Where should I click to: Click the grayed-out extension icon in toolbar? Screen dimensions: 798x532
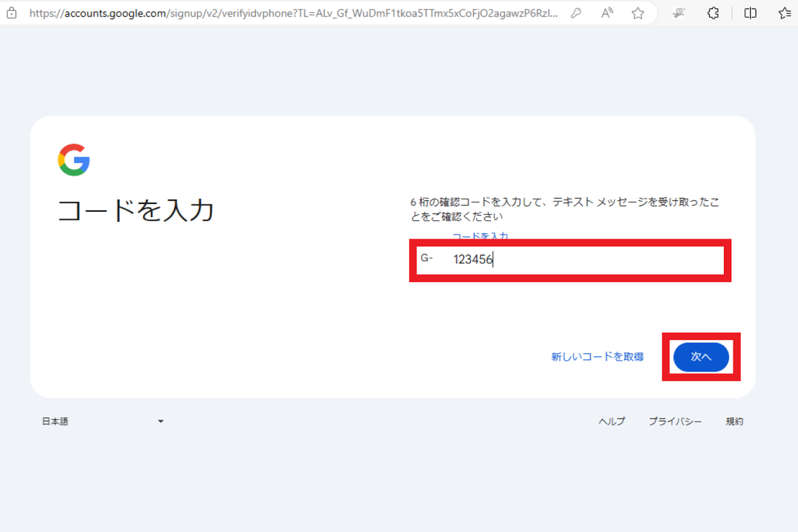click(679, 13)
